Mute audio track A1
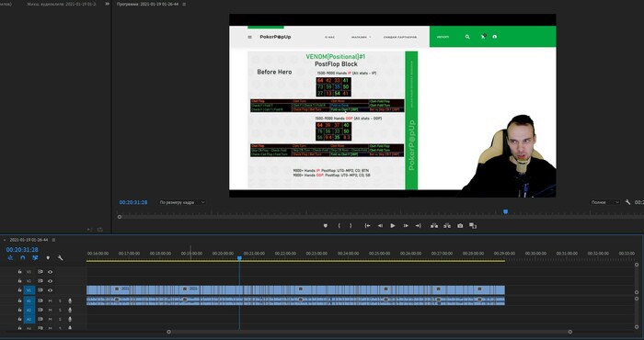 pos(50,300)
